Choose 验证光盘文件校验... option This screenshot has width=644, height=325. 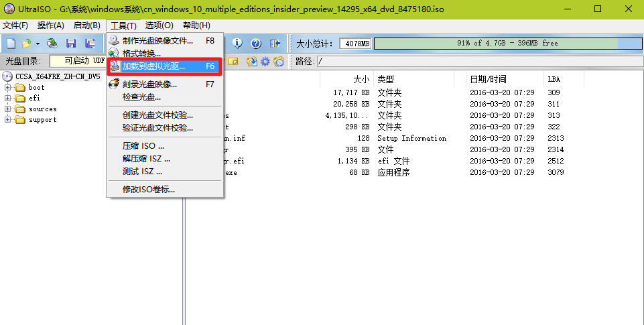165,128
